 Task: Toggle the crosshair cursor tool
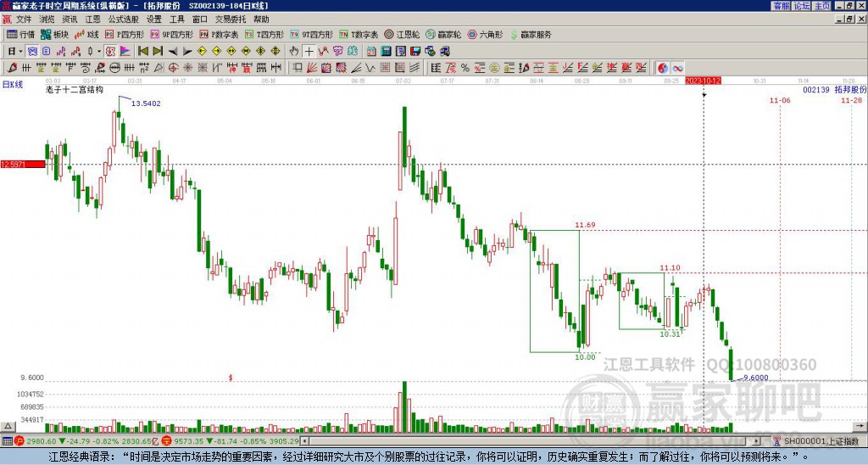click(x=309, y=51)
